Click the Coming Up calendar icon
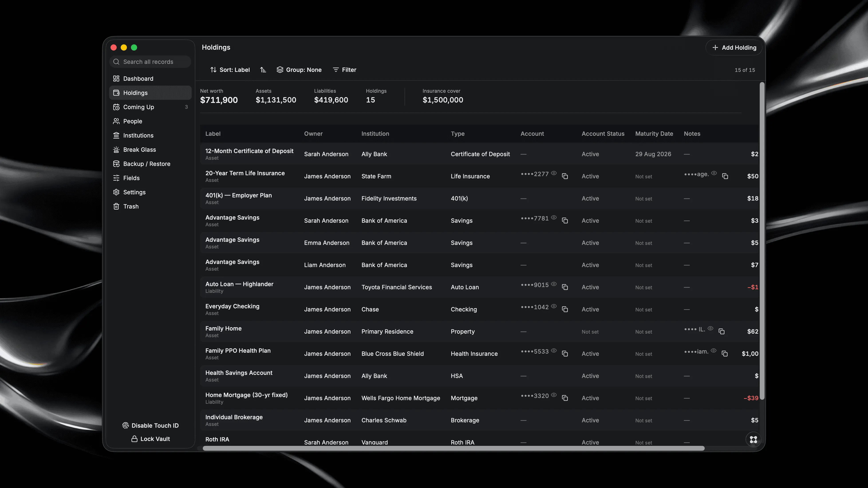Screen dimensions: 868x488 116,107
